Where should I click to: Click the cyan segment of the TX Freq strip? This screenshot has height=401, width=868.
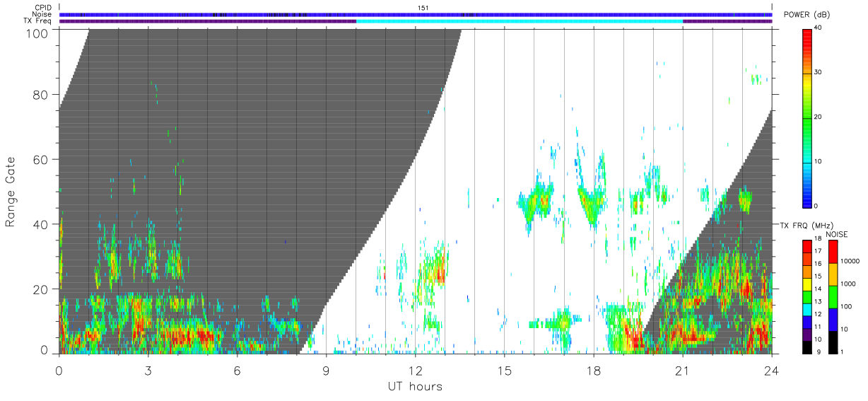tap(520, 21)
